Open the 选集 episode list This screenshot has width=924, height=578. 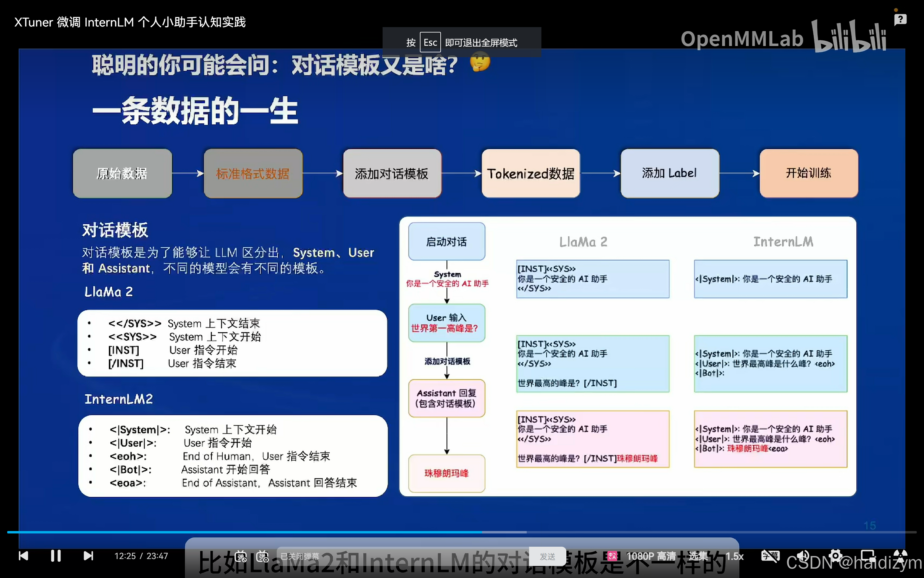698,556
